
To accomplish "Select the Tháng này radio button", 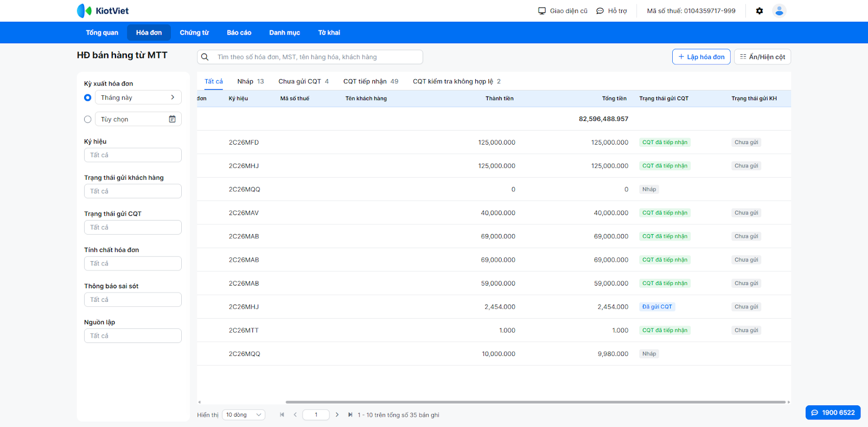I will point(88,98).
